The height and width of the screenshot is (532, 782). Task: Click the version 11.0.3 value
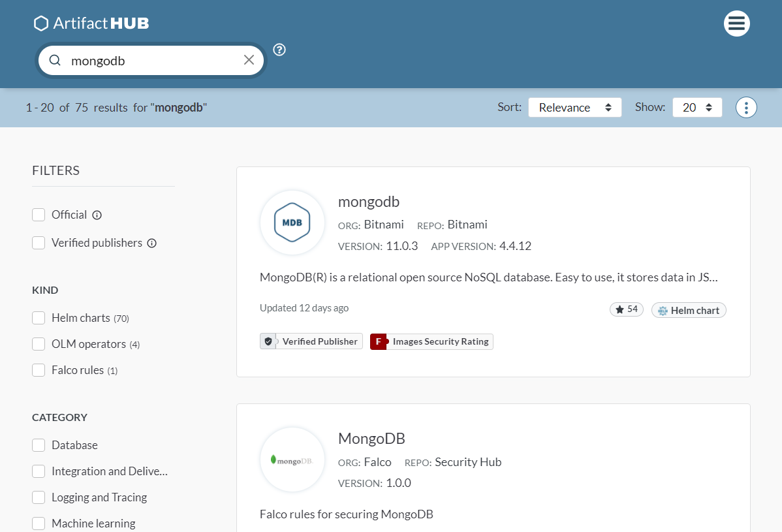pyautogui.click(x=402, y=246)
